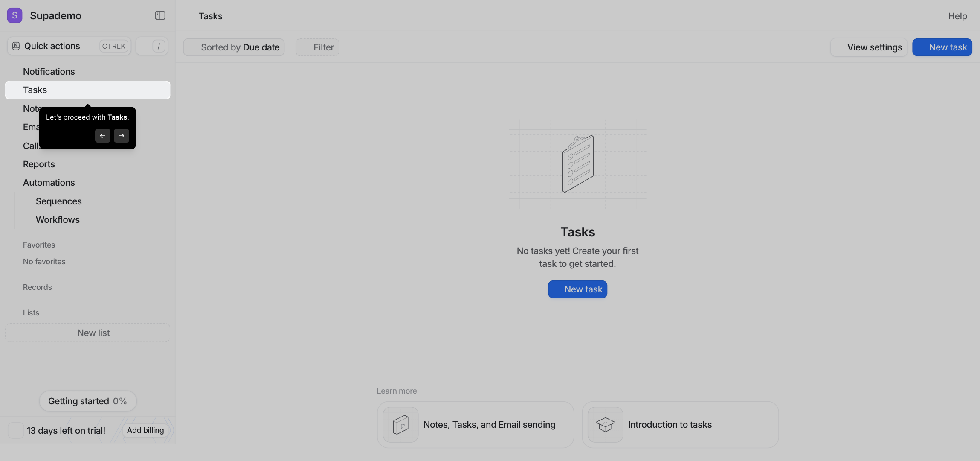The height and width of the screenshot is (461, 980).
Task: Click 13 days left on trial text
Action: coord(66,431)
